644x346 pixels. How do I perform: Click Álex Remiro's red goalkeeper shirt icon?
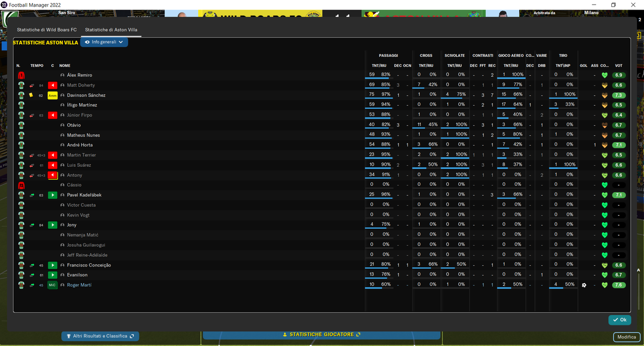point(21,75)
